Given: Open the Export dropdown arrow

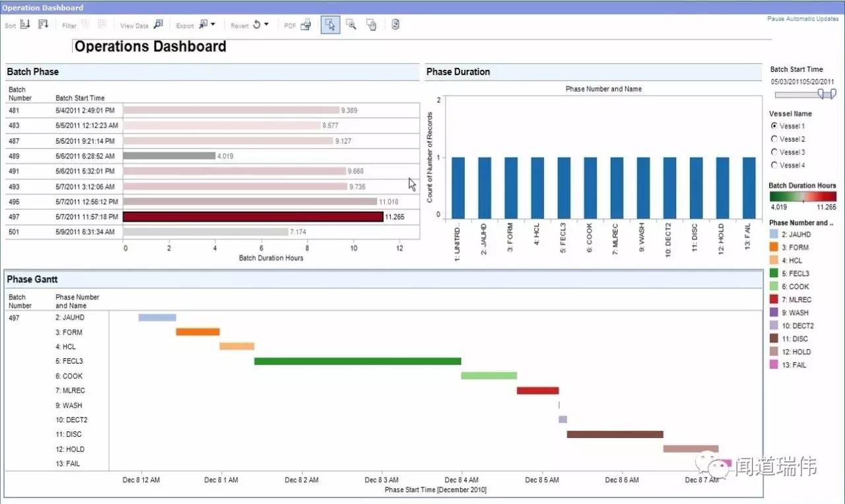Looking at the screenshot, I should 213,25.
